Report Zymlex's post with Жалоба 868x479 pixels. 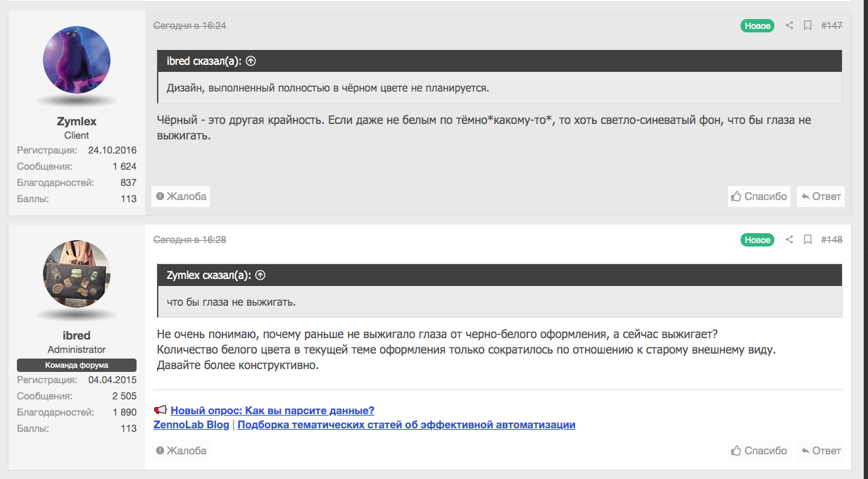[x=181, y=197]
